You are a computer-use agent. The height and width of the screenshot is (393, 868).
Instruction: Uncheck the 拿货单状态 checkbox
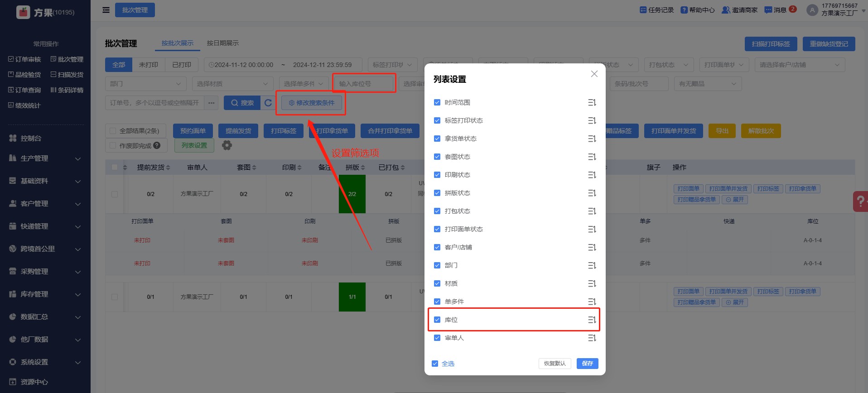(437, 139)
